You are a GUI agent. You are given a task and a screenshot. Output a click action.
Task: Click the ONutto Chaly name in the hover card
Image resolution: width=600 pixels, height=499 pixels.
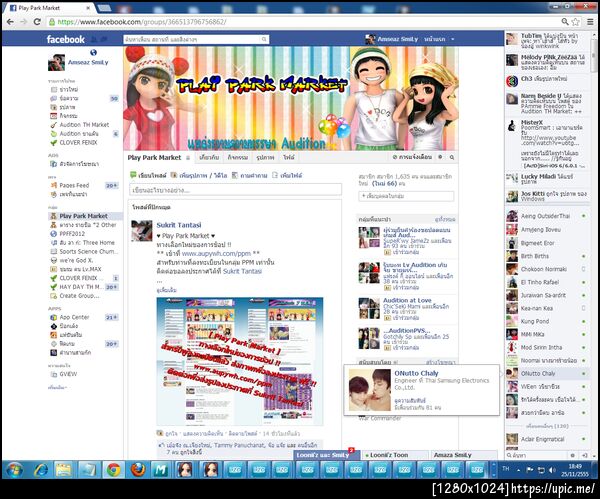click(x=416, y=373)
